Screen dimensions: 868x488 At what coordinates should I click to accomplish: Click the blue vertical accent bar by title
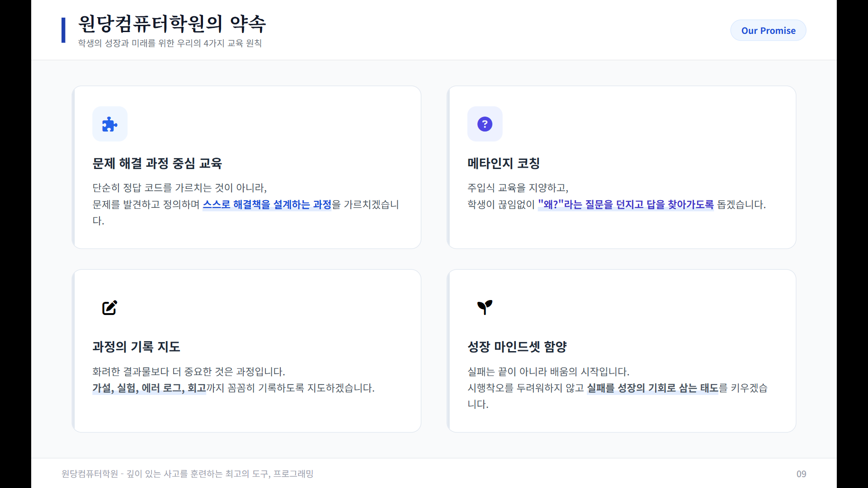[64, 30]
